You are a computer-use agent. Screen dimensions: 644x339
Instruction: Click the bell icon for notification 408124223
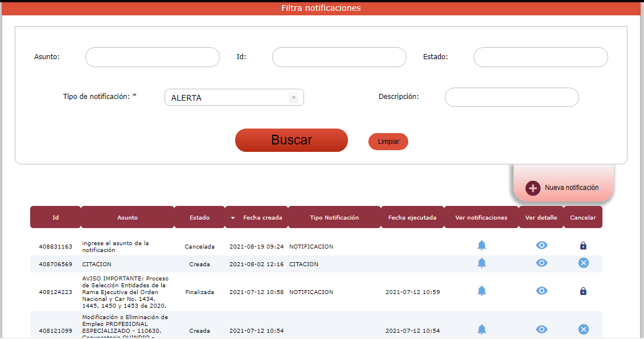[482, 291]
